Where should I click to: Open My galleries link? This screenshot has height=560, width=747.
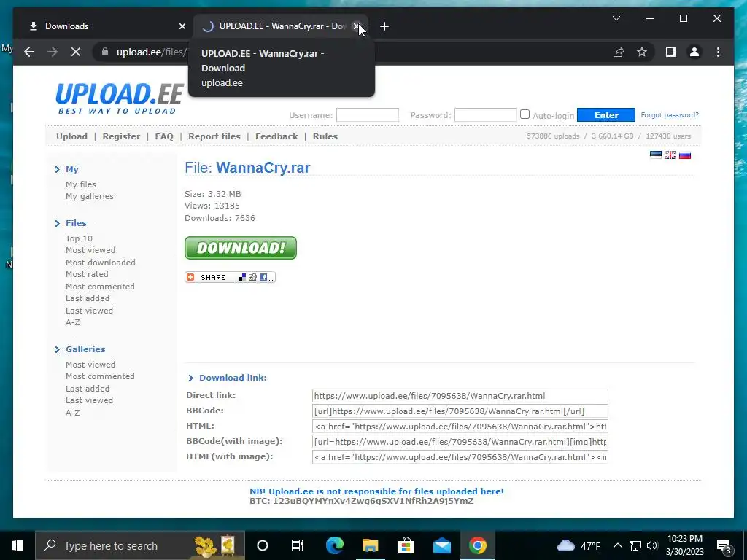(x=90, y=196)
